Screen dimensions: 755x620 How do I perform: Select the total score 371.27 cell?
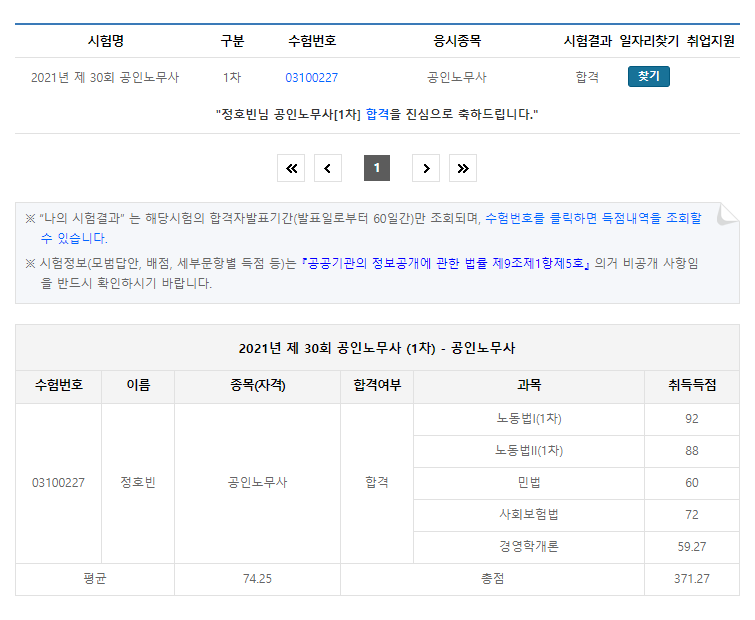[691, 579]
